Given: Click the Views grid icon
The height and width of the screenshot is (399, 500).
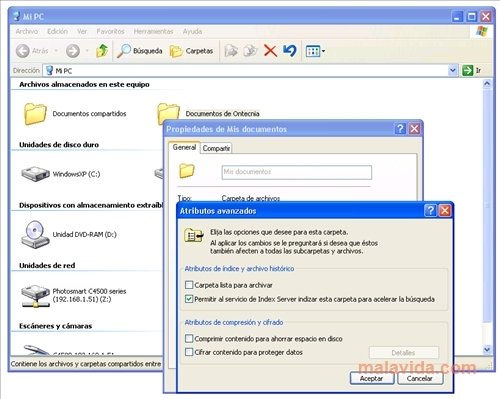Looking at the screenshot, I should pos(313,51).
